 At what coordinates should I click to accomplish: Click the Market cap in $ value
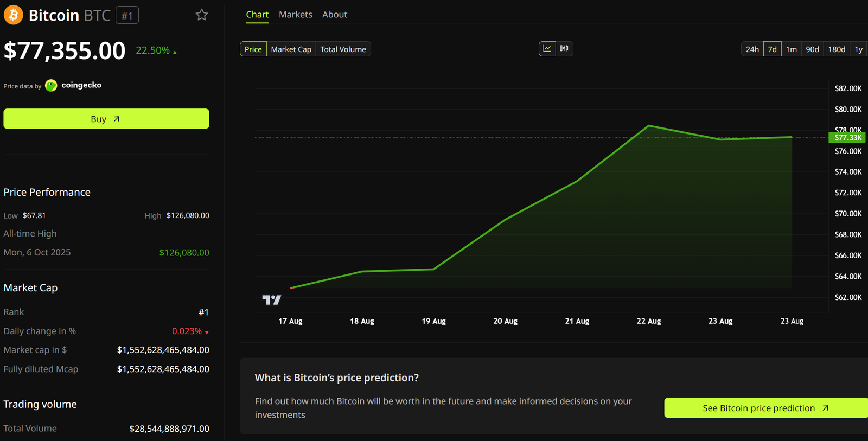click(x=163, y=350)
